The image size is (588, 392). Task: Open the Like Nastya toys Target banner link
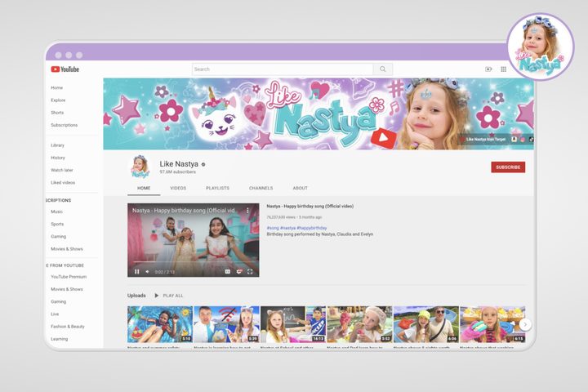[x=486, y=139]
